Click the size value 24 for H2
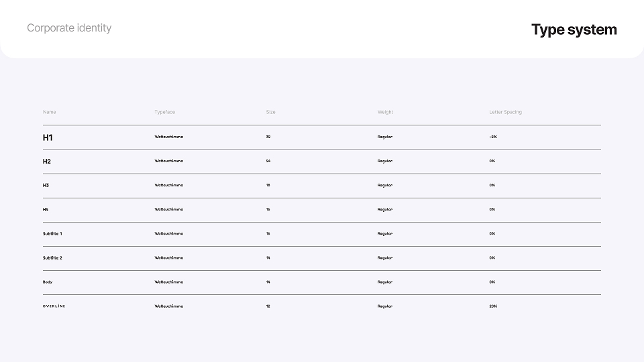This screenshot has width=644, height=362. pyautogui.click(x=268, y=161)
